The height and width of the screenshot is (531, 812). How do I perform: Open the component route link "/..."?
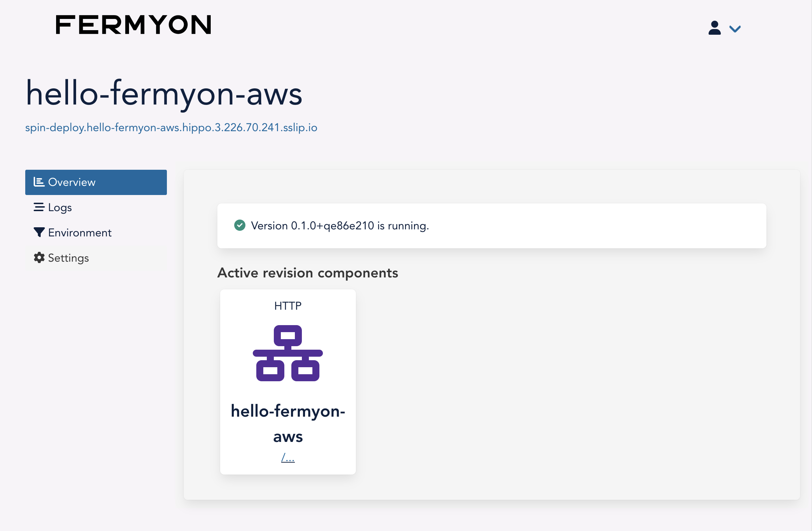tap(288, 458)
